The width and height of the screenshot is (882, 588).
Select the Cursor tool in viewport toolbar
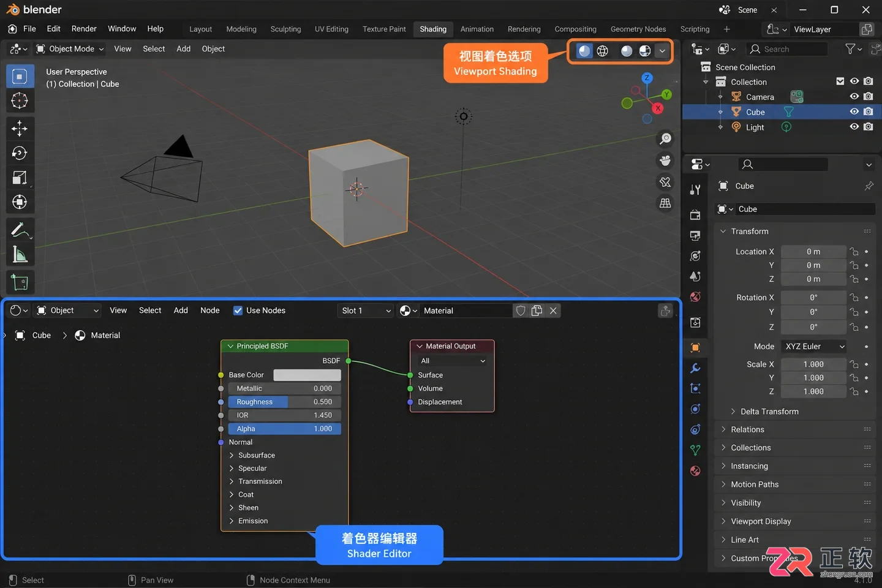tap(20, 100)
